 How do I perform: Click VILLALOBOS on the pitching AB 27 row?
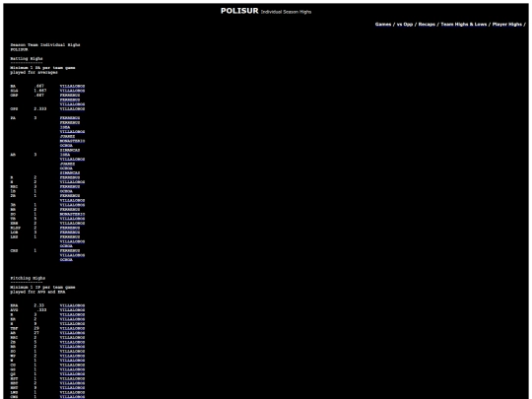coord(72,333)
